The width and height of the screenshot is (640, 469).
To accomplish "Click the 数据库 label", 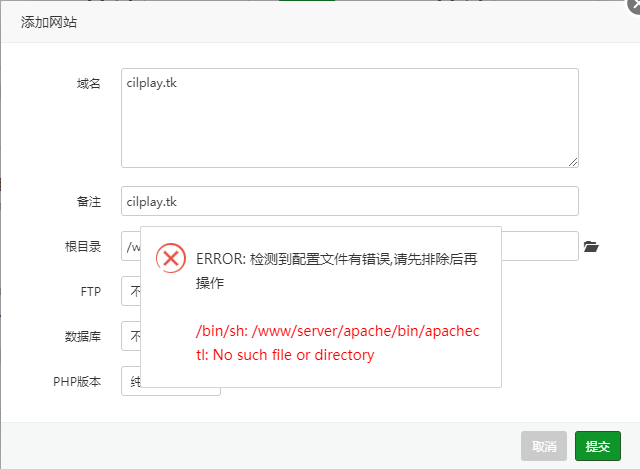I will coord(83,336).
